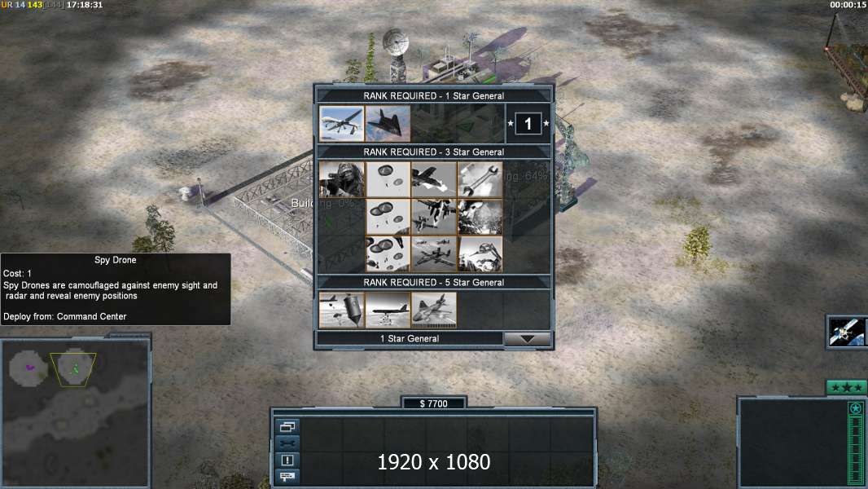This screenshot has width=868, height=489.
Task: Click the purple base on the minimap
Action: tap(29, 367)
